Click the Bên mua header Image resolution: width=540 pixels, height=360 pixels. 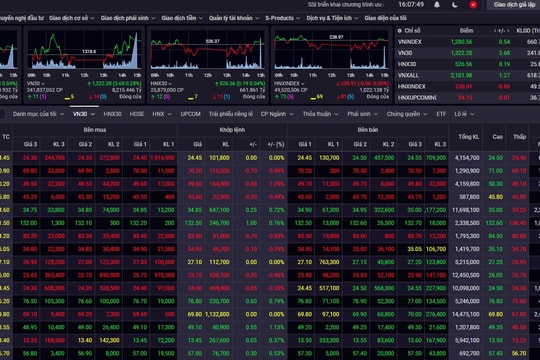pyautogui.click(x=95, y=130)
